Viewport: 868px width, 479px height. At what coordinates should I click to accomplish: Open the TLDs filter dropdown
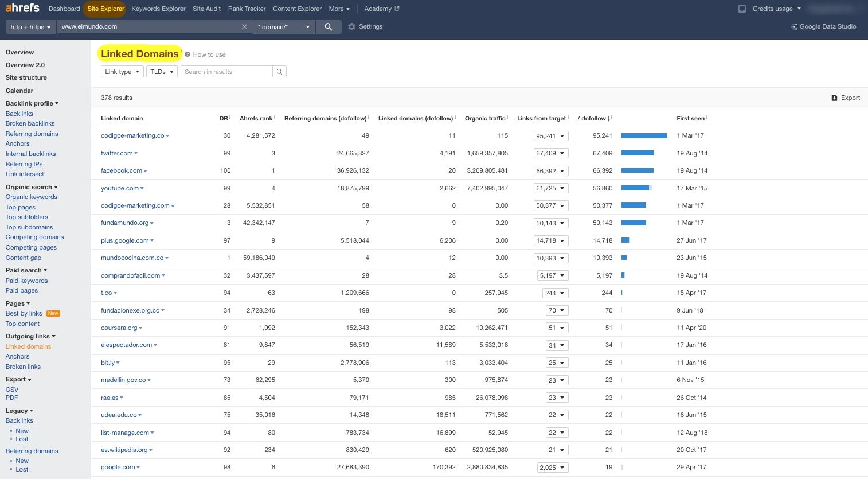(x=162, y=72)
